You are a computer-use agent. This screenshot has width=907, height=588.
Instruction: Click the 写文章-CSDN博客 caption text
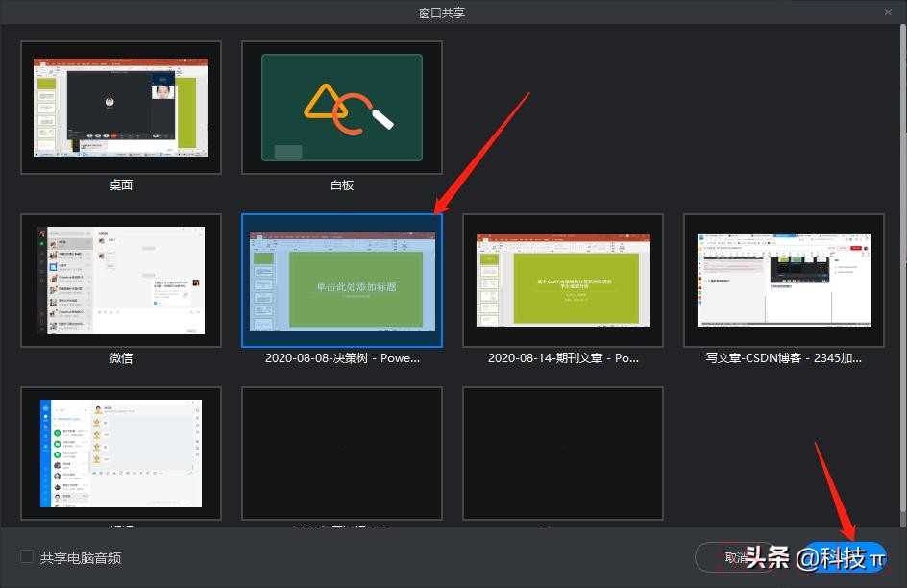tap(784, 357)
